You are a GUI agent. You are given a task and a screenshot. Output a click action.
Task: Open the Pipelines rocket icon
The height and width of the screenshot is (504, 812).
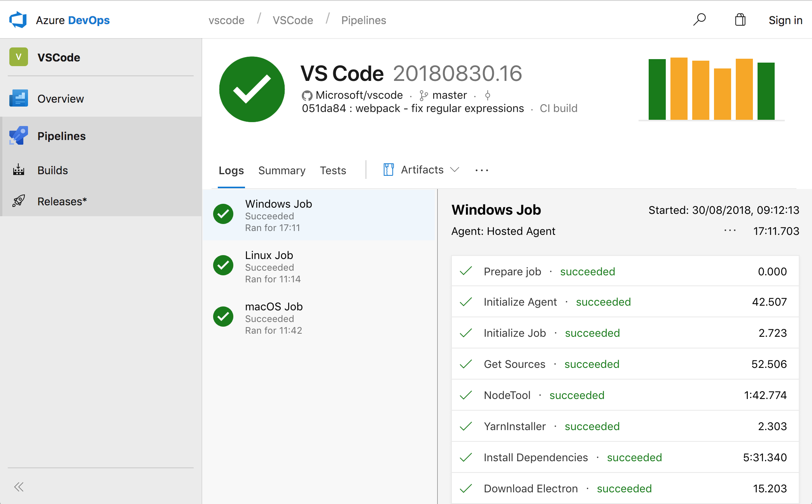click(18, 136)
